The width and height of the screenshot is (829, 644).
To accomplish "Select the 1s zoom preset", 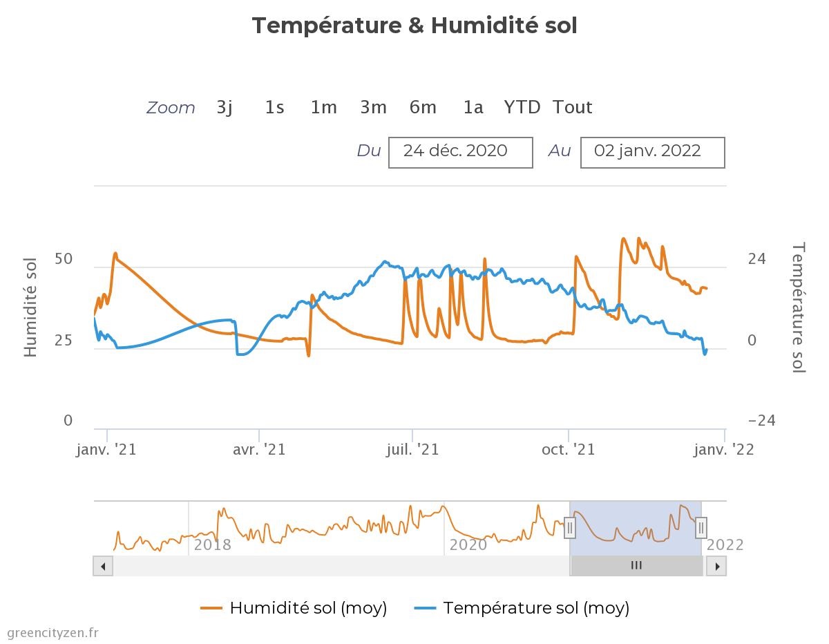I will tap(274, 107).
